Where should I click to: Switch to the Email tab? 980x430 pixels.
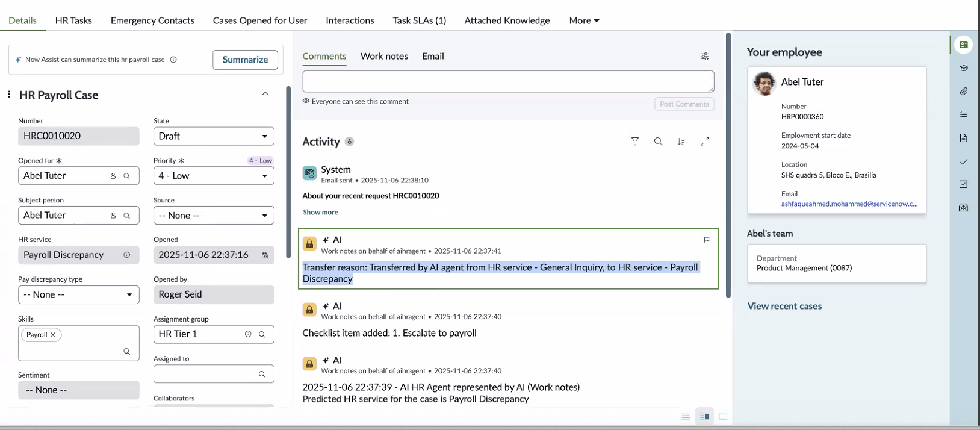point(433,56)
